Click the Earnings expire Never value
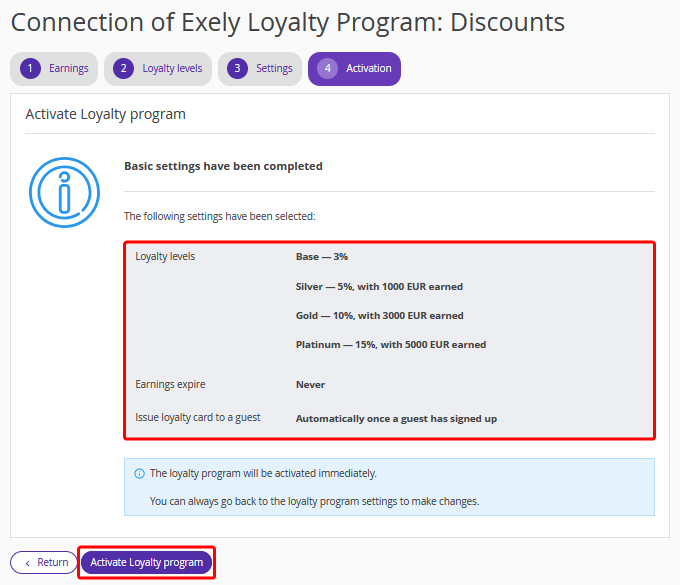The height and width of the screenshot is (585, 680). [310, 385]
